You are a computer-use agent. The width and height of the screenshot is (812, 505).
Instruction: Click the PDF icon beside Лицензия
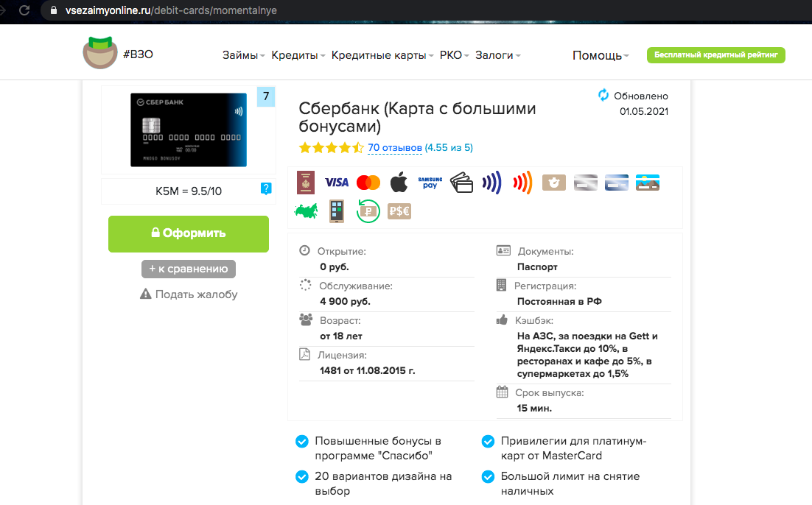tap(304, 354)
